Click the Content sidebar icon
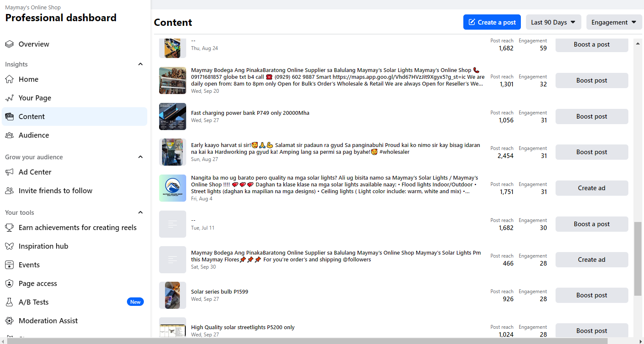Viewport: 644px width, 344px height. click(9, 117)
